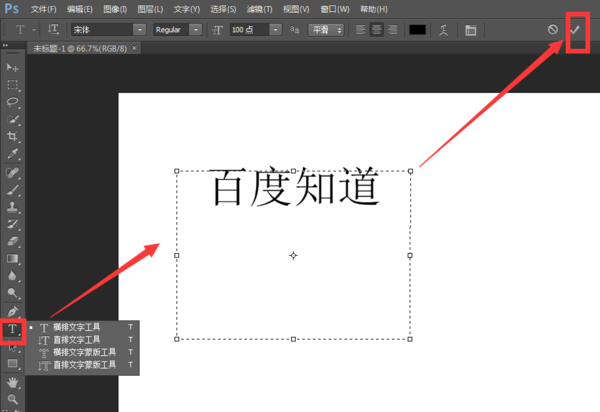Expand the toolbox panel double arrows

pos(5,46)
